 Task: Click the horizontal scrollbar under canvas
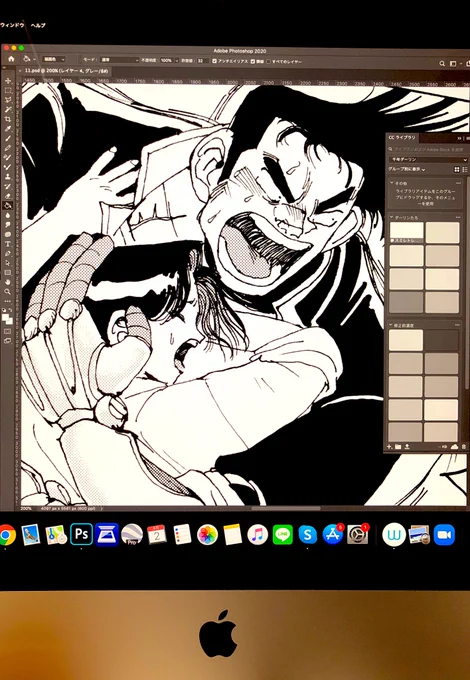pyautogui.click(x=286, y=508)
